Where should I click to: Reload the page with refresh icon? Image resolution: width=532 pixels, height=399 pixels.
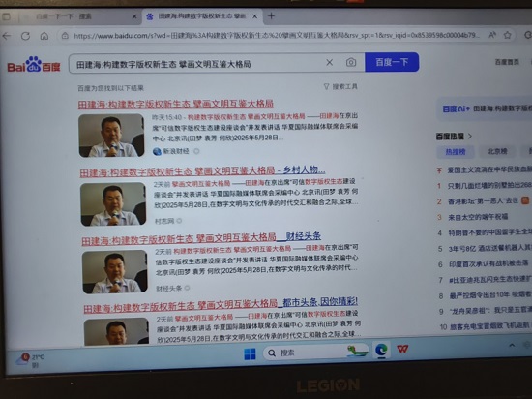25,36
